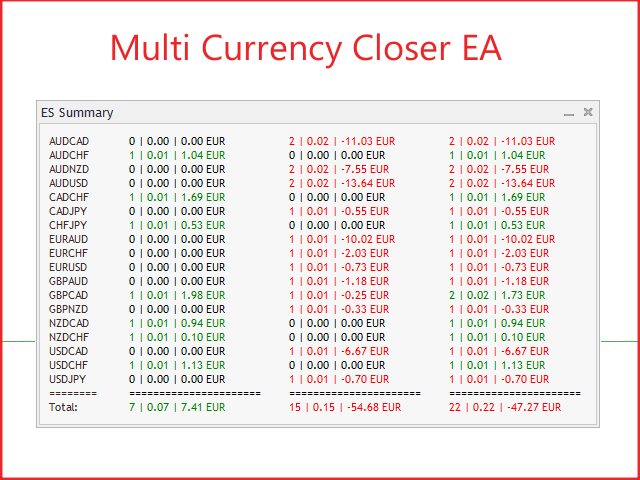The image size is (640, 480).
Task: Select the CHFJPY symbol label
Action: pos(68,225)
